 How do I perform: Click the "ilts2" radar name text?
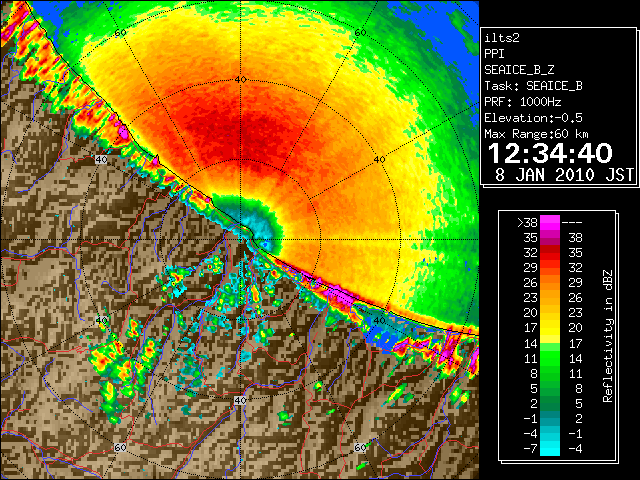502,38
